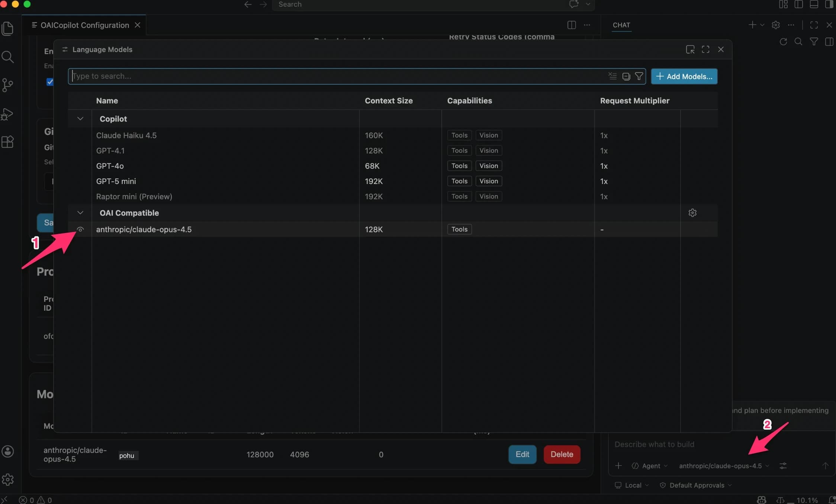Open the Accounts icon in activity bar
Viewport: 836px width, 504px height.
point(8,452)
